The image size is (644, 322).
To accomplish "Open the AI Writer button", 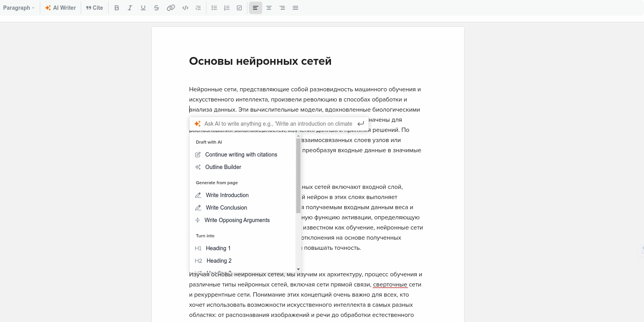I will click(60, 8).
